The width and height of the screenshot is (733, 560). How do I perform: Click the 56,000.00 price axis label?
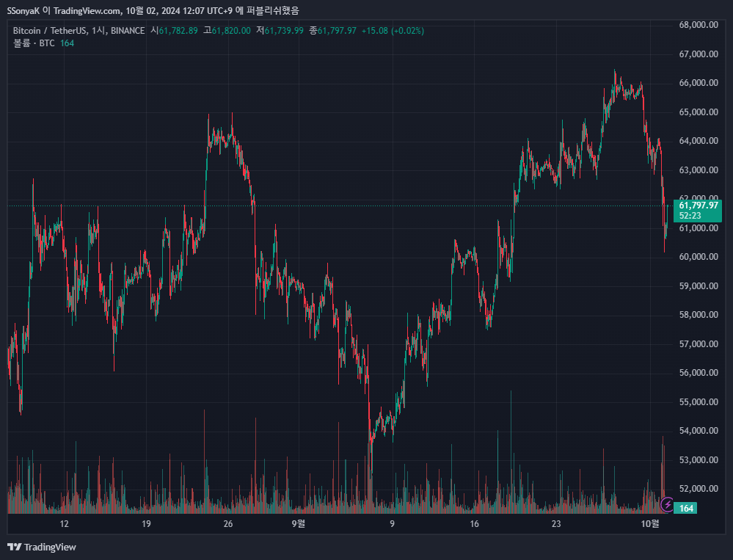(x=699, y=373)
